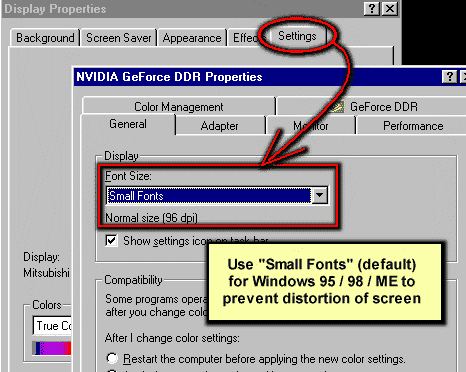The image size is (466, 372).
Task: Select Restart the computer before applying radio
Action: coord(112,358)
